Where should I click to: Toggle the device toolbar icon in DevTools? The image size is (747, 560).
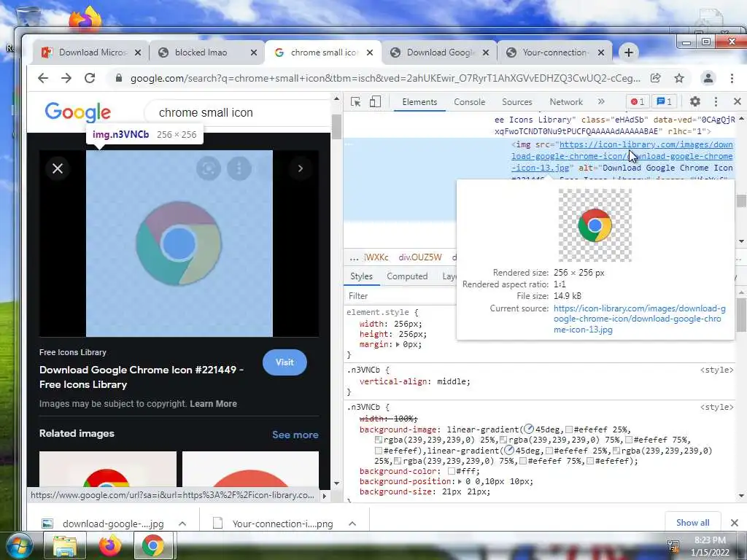(x=376, y=102)
